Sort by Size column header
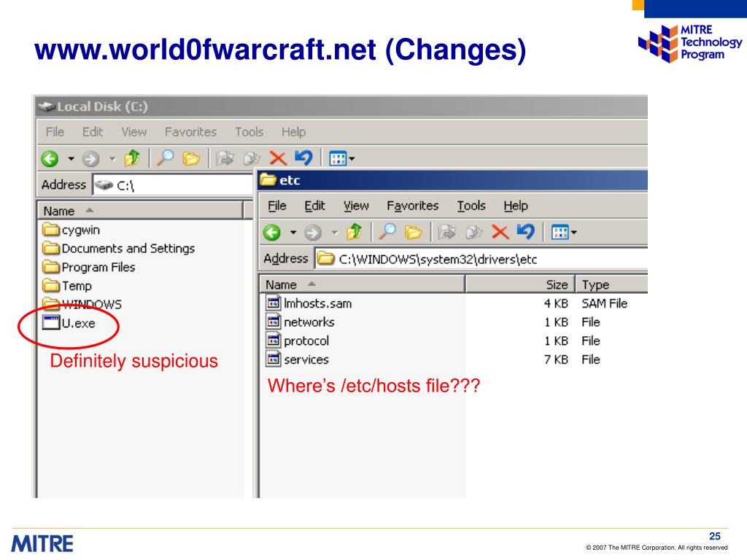The image size is (747, 560). point(520,284)
